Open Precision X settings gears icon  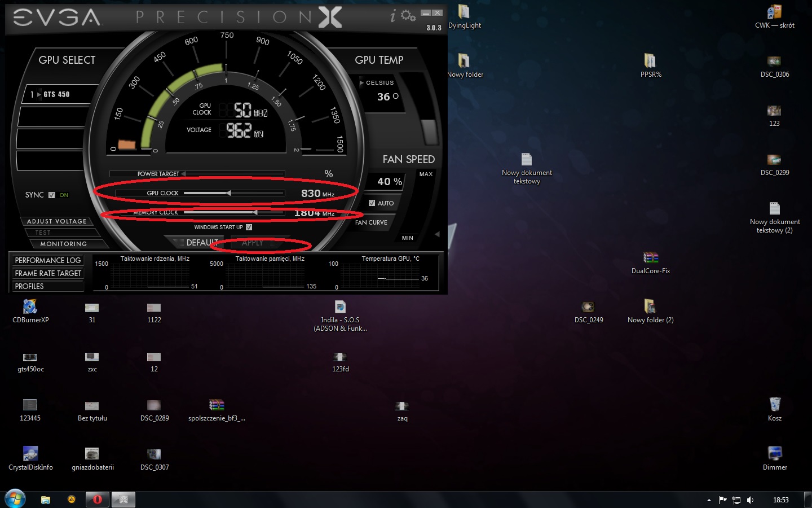[x=408, y=16]
